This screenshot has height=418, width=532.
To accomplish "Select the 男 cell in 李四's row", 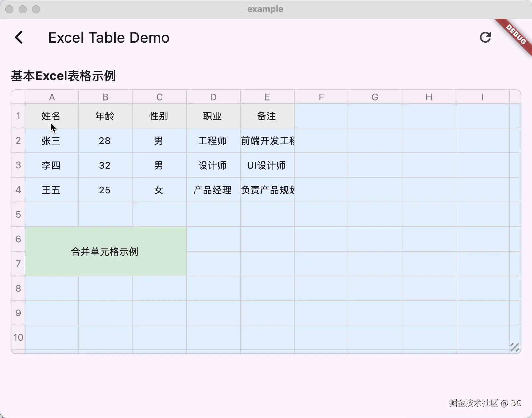I will point(160,165).
